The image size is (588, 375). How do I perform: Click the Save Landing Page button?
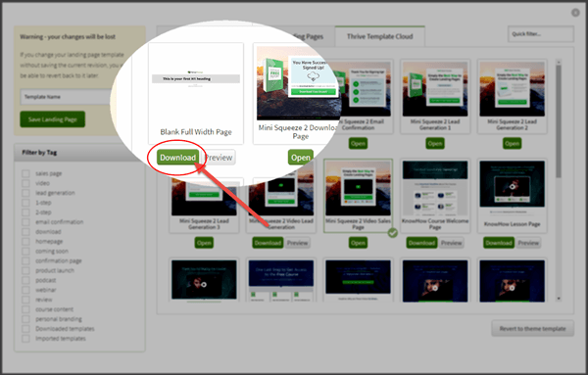[x=53, y=119]
